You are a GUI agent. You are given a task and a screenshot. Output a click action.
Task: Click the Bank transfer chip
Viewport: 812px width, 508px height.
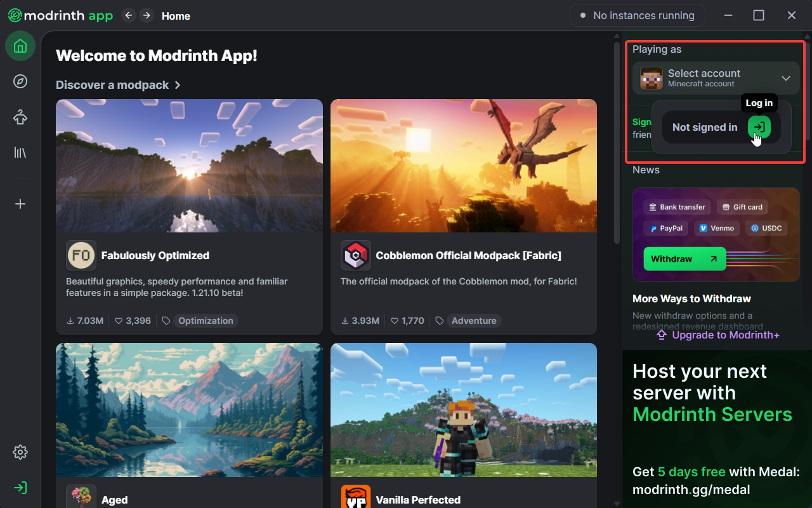coord(677,207)
